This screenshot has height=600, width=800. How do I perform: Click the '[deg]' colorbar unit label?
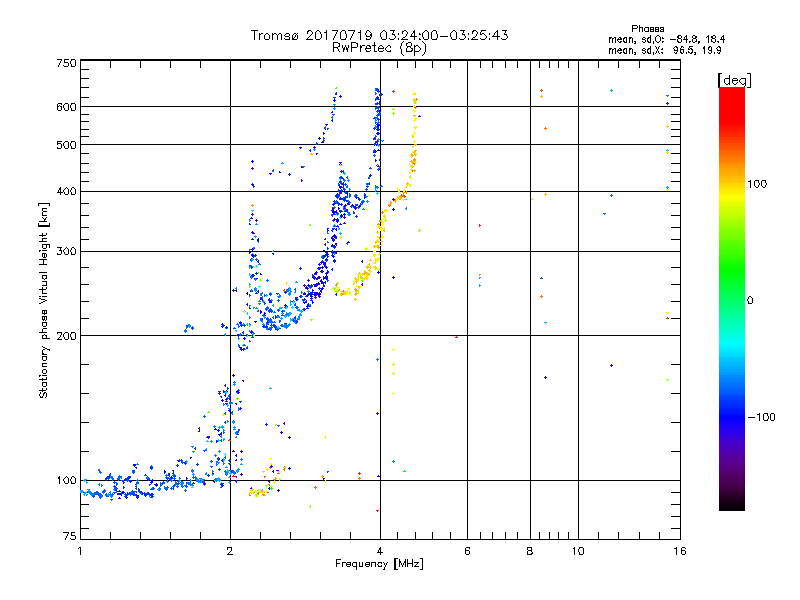(734, 80)
